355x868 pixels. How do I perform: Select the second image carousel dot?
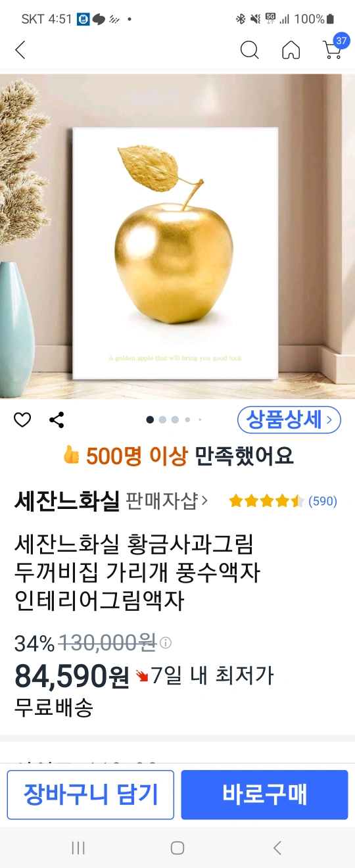(162, 420)
